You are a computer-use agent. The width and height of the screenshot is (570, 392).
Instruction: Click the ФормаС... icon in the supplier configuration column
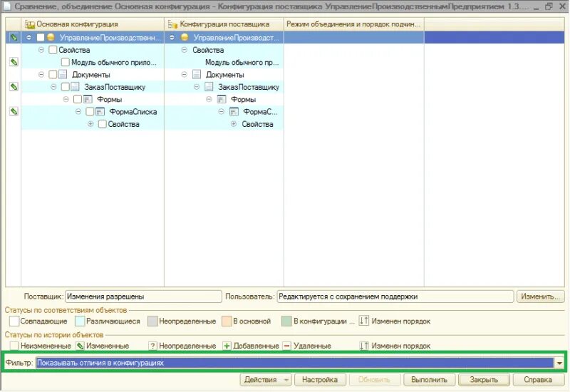pos(234,112)
